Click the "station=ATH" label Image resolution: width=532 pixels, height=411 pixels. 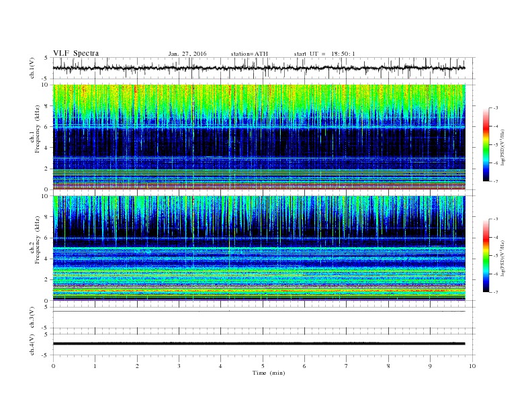249,54
